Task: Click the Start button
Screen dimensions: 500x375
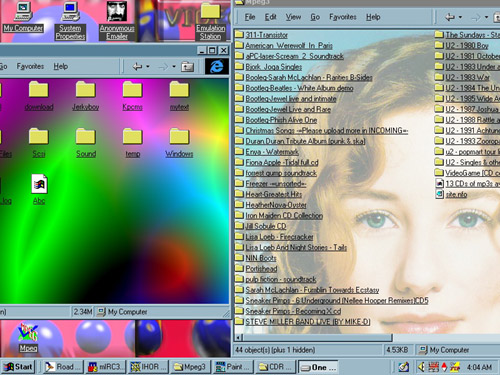Action: (18, 367)
